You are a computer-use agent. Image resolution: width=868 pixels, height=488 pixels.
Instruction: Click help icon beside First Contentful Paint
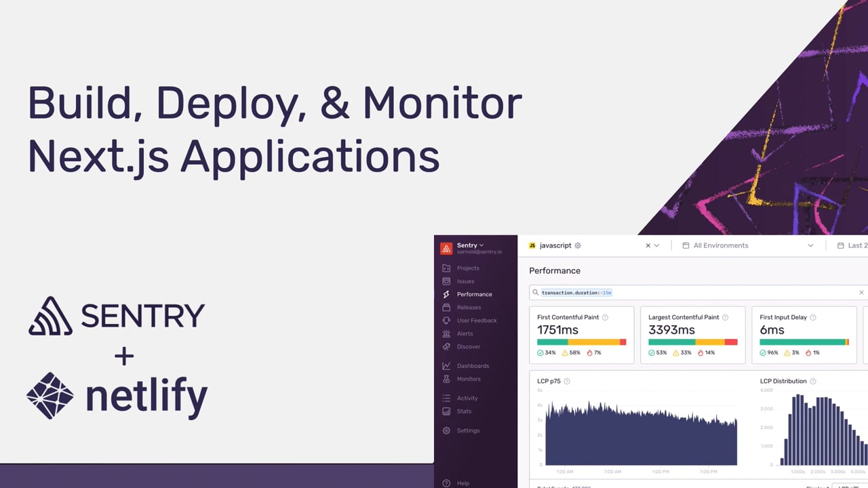[x=606, y=317]
